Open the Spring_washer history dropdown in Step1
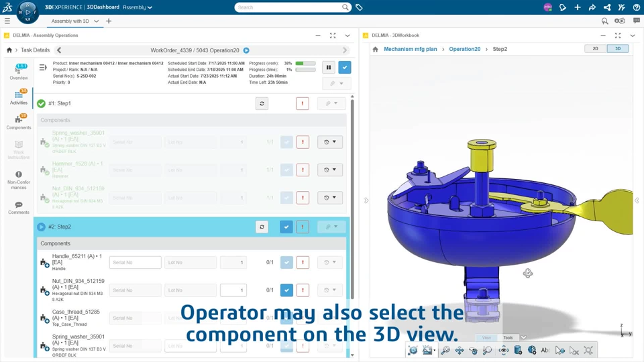 pyautogui.click(x=329, y=142)
